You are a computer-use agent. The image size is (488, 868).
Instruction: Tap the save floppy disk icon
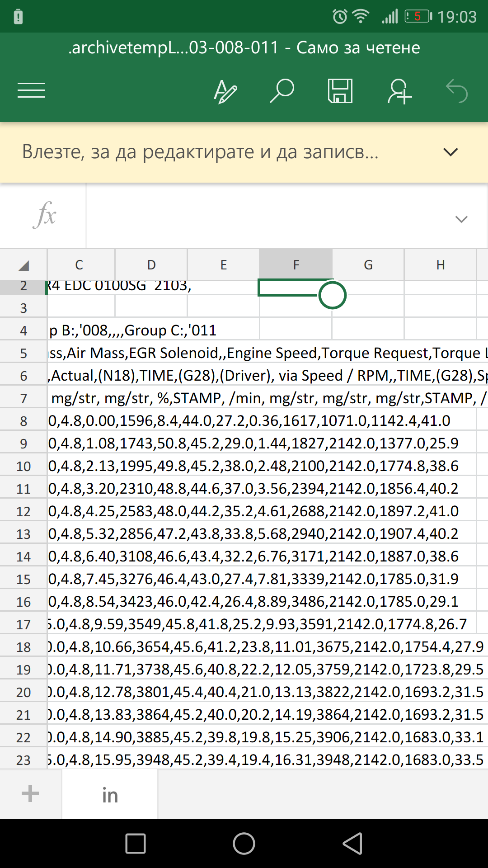click(x=340, y=91)
